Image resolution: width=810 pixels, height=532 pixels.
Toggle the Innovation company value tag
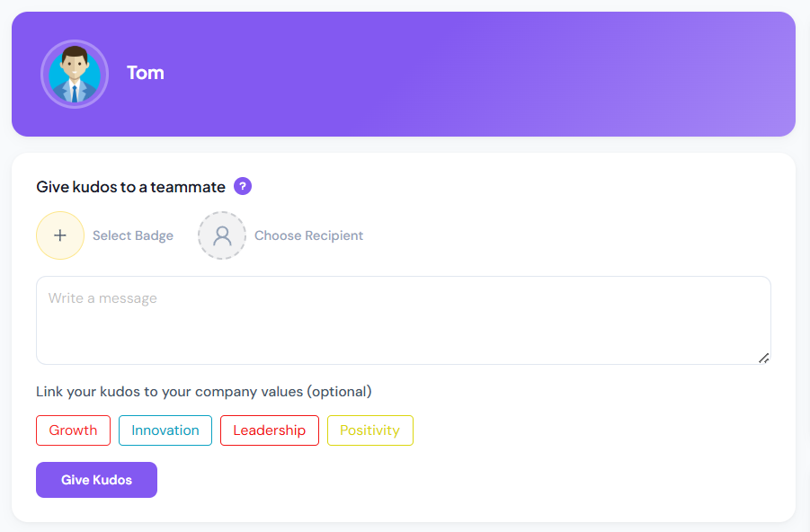[165, 430]
